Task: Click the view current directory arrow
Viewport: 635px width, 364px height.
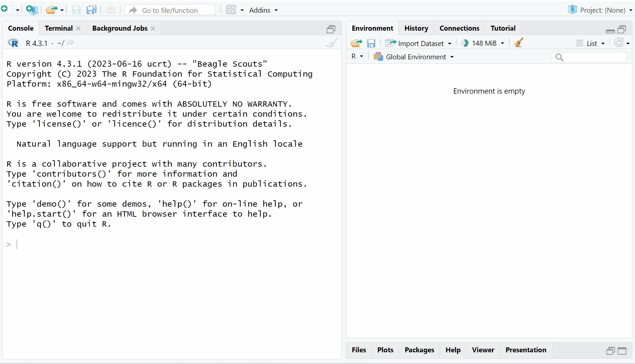Action: tap(70, 43)
